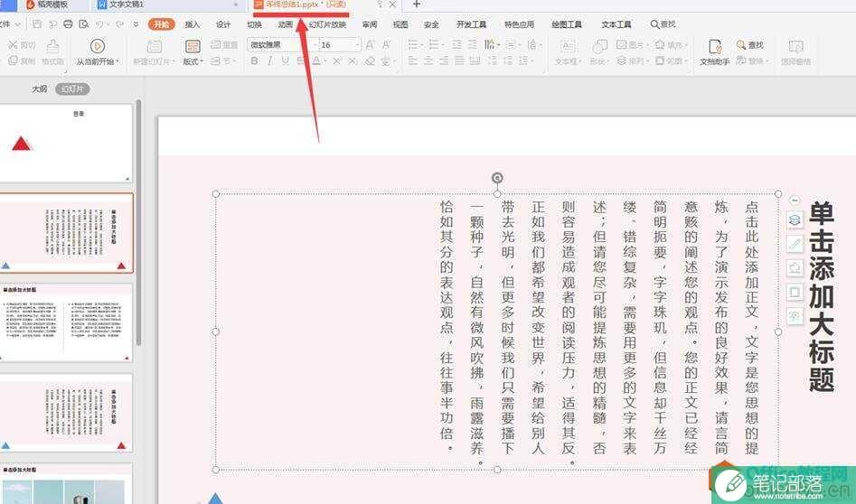Expand the Layout (版式) dropdown
This screenshot has width=856, height=504.
pyautogui.click(x=193, y=61)
